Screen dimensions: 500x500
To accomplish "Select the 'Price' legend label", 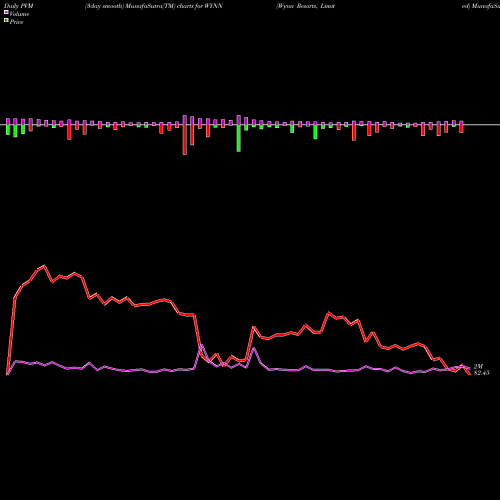I will point(16,22).
